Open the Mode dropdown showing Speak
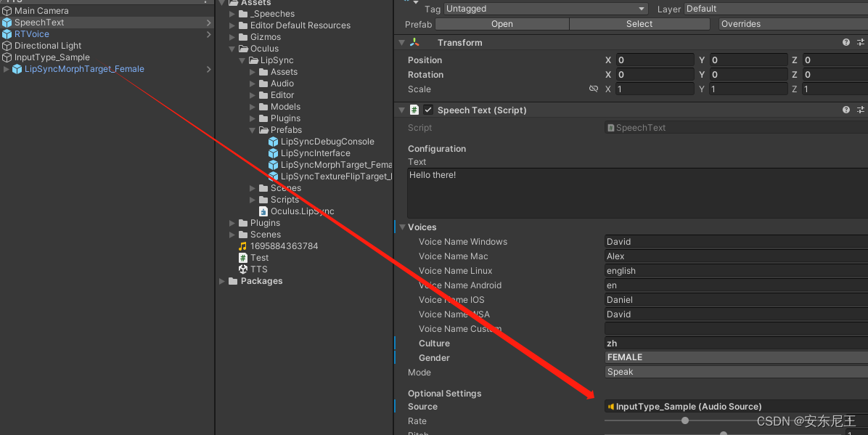868x435 pixels. tap(736, 372)
